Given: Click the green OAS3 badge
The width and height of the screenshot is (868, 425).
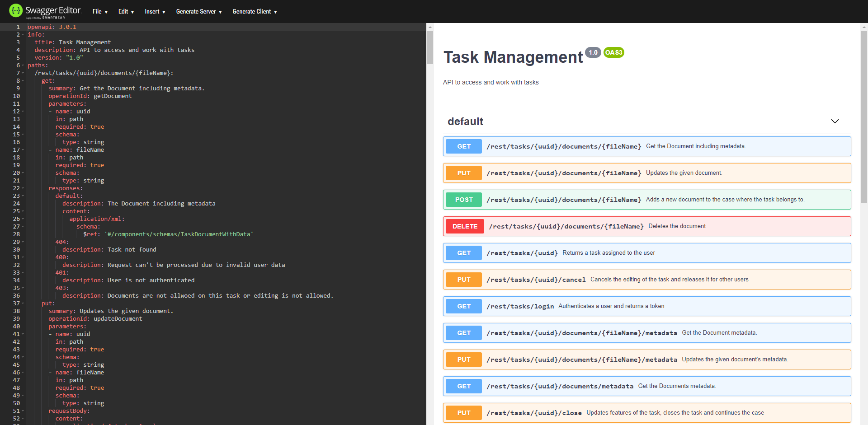Looking at the screenshot, I should click(613, 52).
